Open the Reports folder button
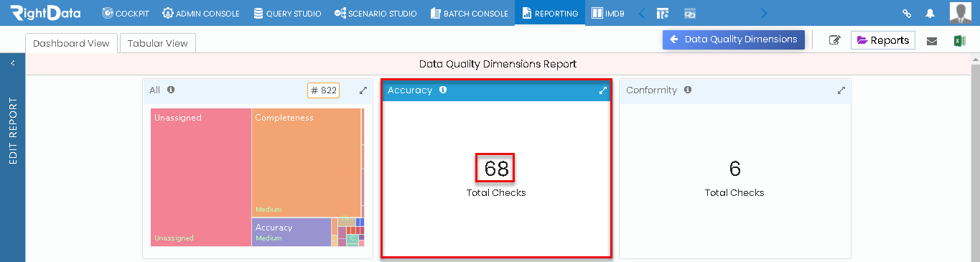The height and width of the screenshot is (262, 980). coord(883,40)
